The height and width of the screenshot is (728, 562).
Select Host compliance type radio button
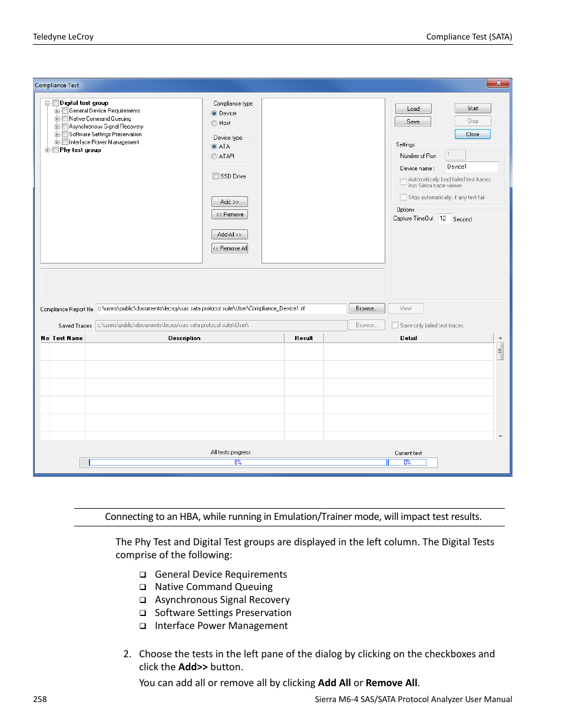pyautogui.click(x=214, y=123)
